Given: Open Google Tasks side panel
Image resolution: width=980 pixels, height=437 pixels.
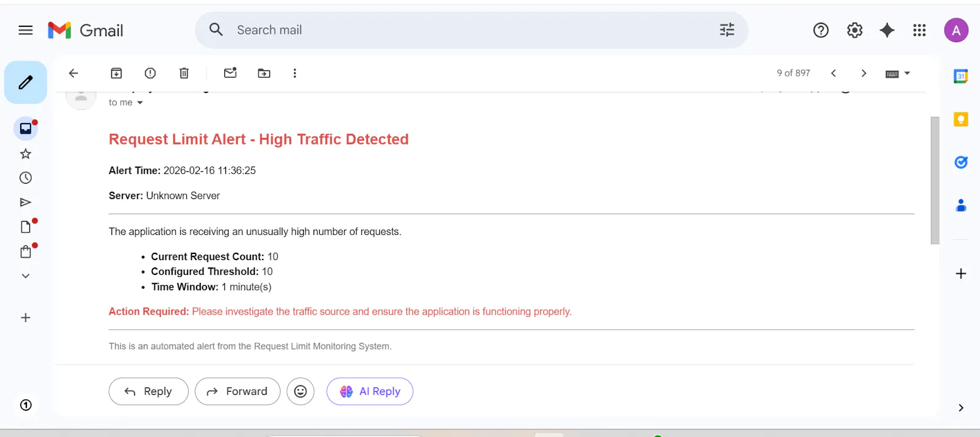Looking at the screenshot, I should [961, 162].
